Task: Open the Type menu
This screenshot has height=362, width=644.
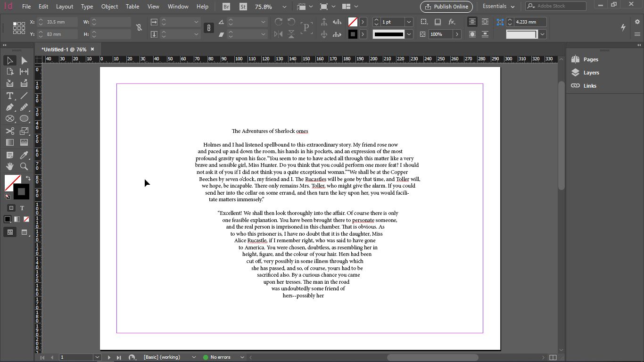Action: [87, 7]
